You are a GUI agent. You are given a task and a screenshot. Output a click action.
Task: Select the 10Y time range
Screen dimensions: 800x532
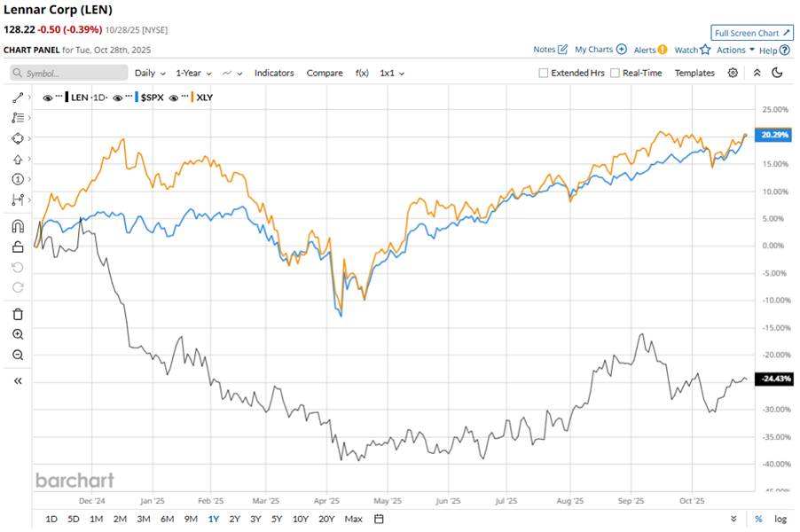point(301,519)
